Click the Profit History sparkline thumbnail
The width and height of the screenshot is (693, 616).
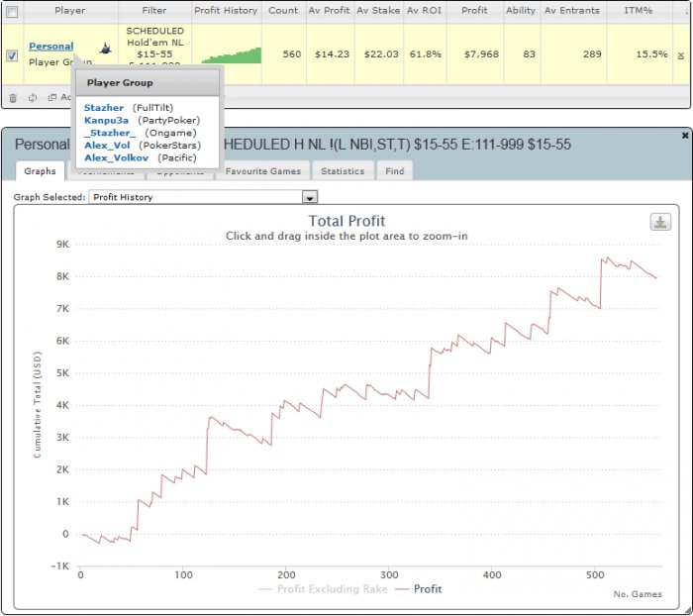226,54
